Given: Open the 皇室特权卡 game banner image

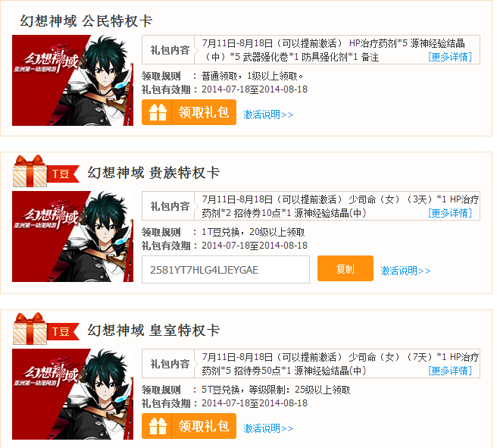Looking at the screenshot, I should click(73, 394).
